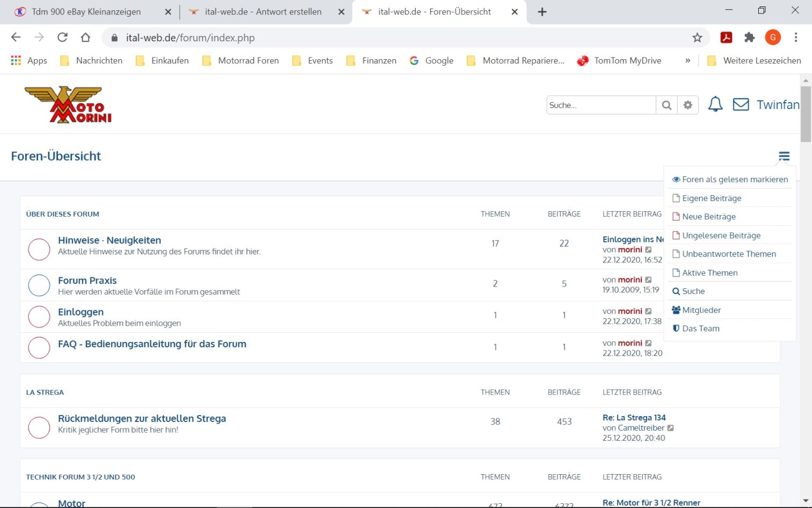Click Rückmeldungen Strega forum status circle
The width and height of the screenshot is (812, 508).
pos(39,427)
